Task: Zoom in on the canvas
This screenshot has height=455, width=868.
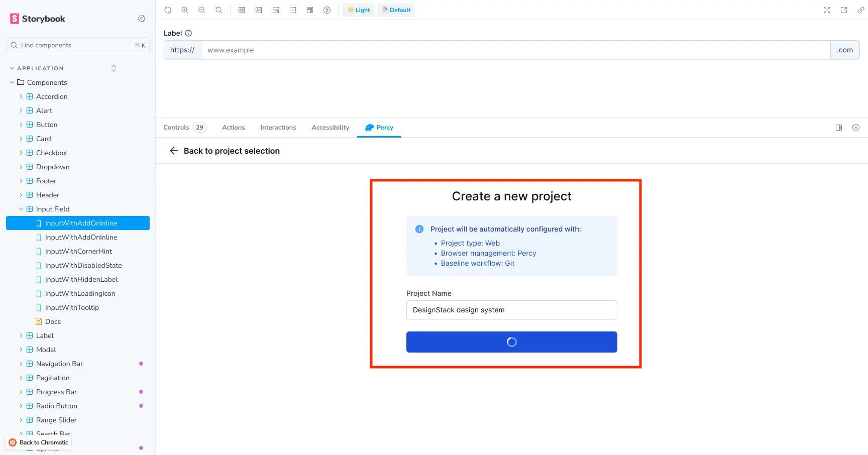Action: tap(185, 10)
